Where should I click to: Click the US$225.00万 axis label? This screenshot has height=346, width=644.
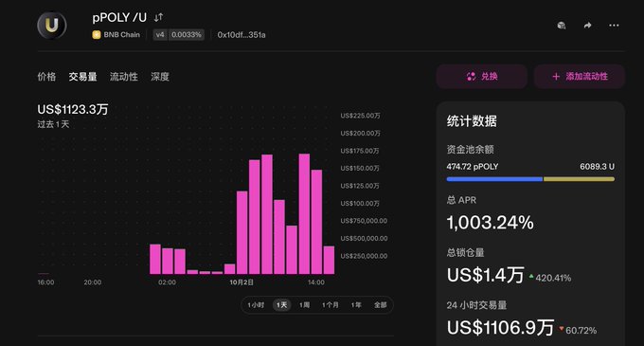(x=360, y=116)
